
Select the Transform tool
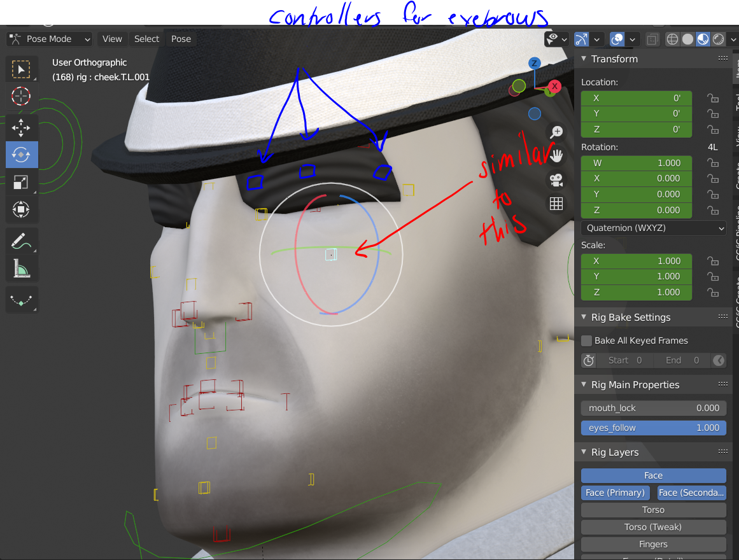coord(21,209)
